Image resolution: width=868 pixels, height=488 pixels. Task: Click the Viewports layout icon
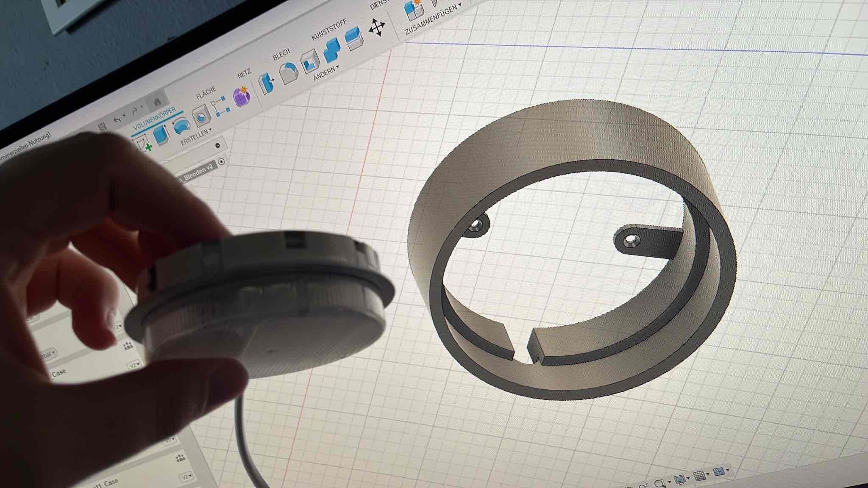point(719,471)
